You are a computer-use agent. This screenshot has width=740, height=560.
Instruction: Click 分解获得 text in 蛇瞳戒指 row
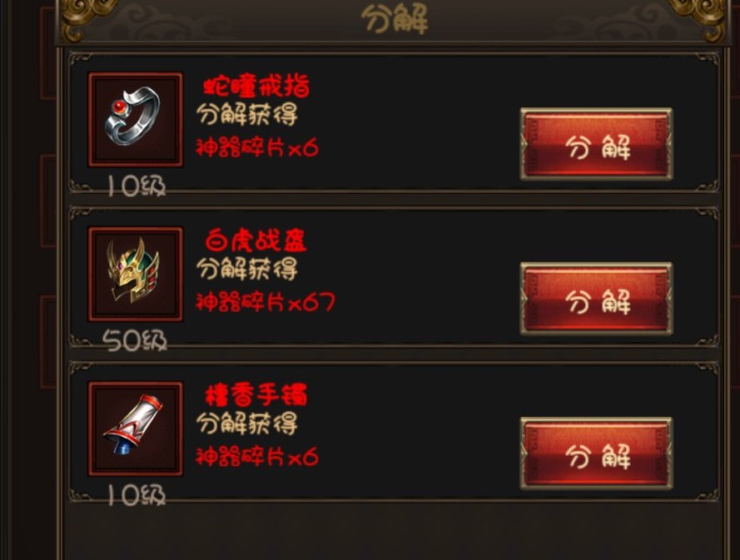pos(247,115)
